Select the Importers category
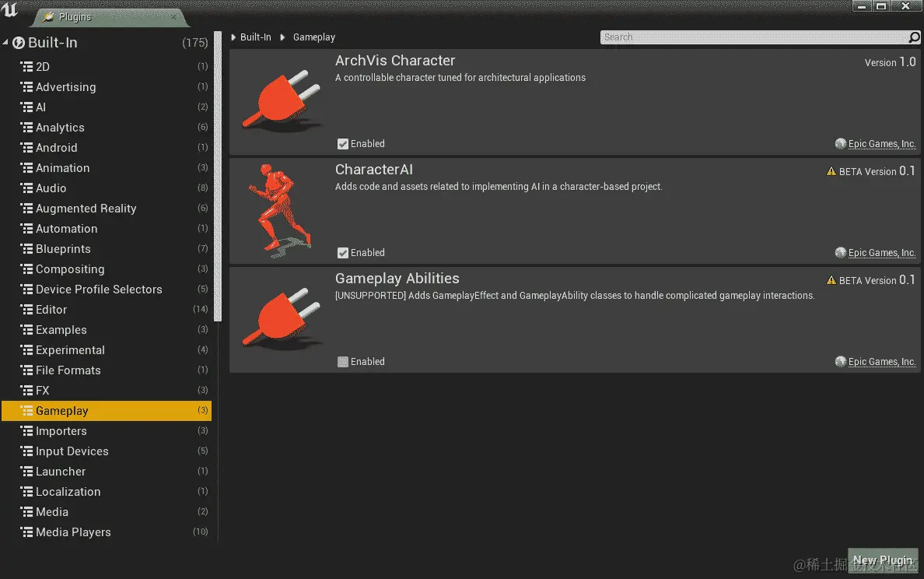 pos(106,431)
